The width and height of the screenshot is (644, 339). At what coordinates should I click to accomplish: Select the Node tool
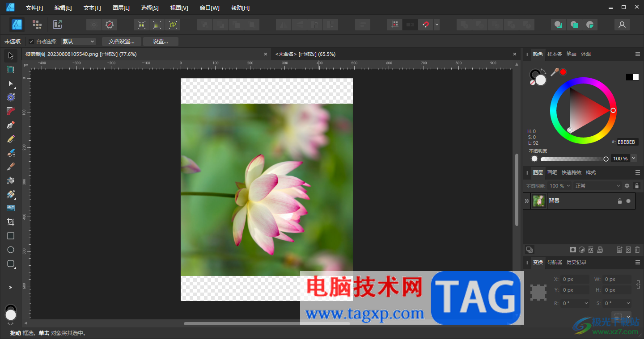(x=11, y=84)
